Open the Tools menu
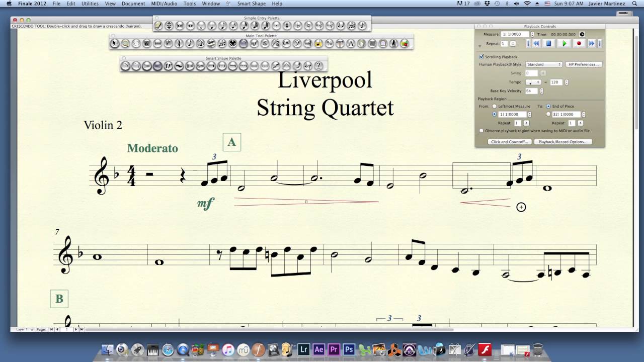 190,4
